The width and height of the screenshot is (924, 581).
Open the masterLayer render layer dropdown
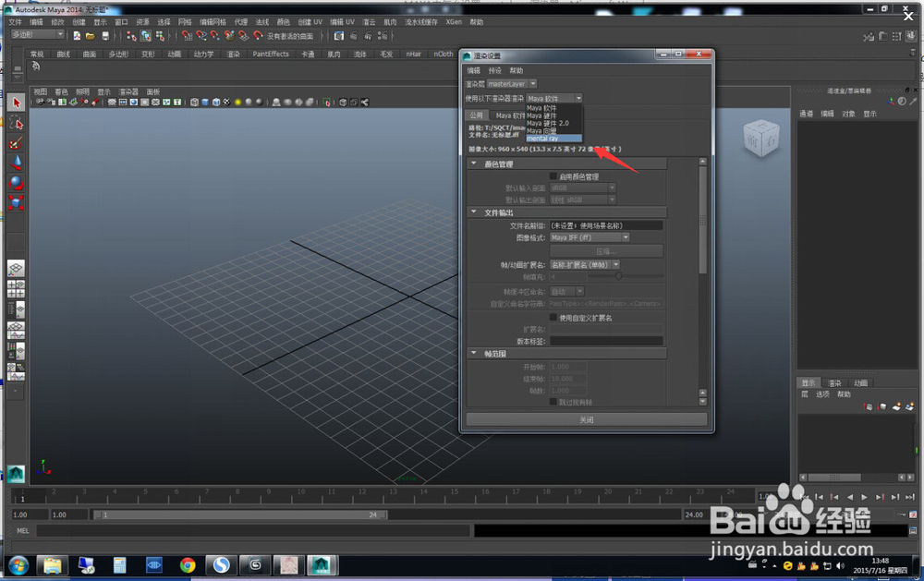[512, 84]
